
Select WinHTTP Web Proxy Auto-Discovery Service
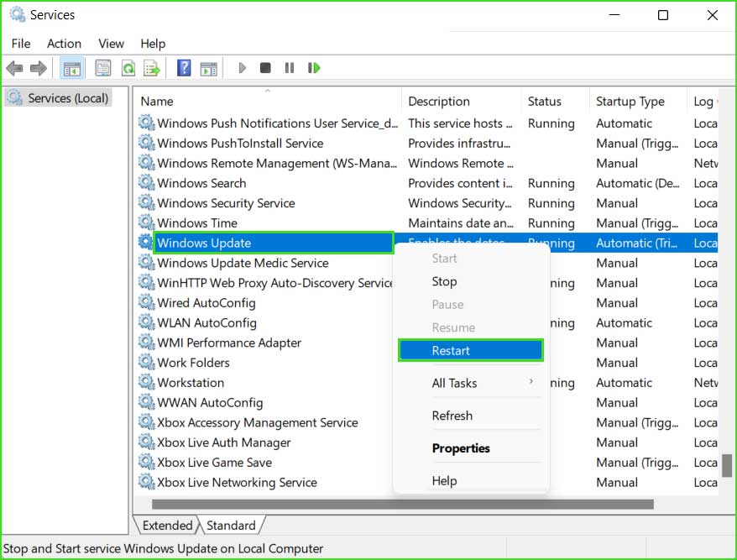click(275, 283)
